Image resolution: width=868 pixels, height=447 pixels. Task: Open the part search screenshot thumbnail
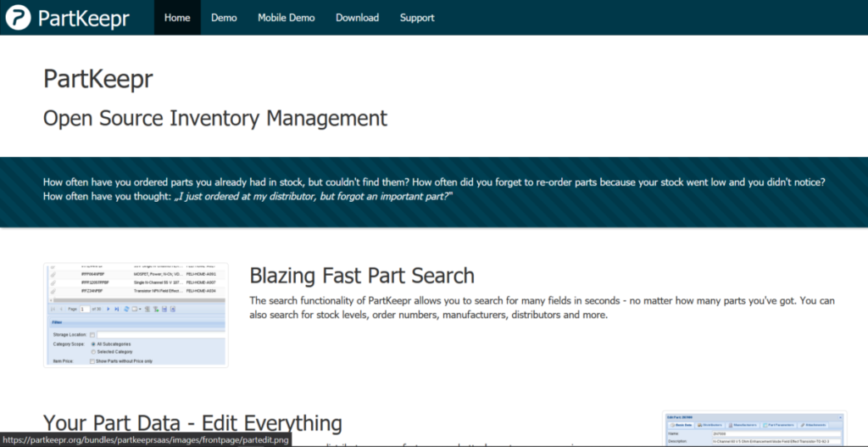click(136, 316)
